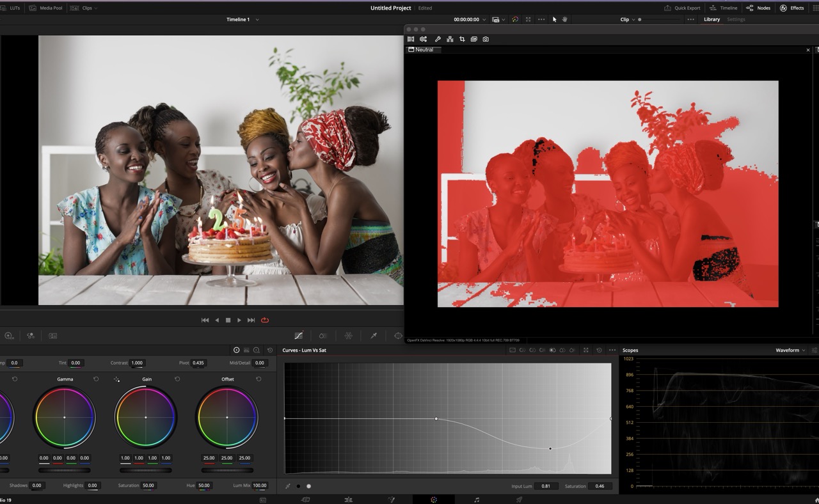Edit the Tint value field

[76, 363]
